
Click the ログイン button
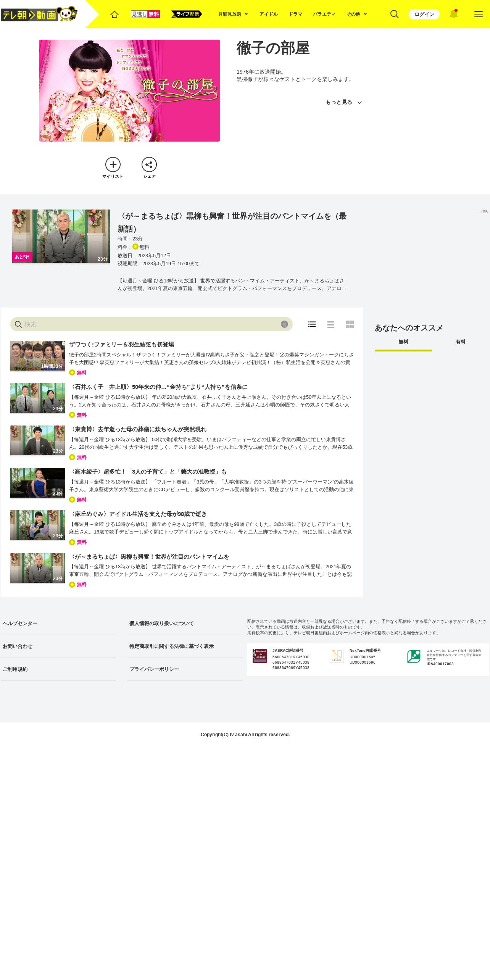point(424,14)
